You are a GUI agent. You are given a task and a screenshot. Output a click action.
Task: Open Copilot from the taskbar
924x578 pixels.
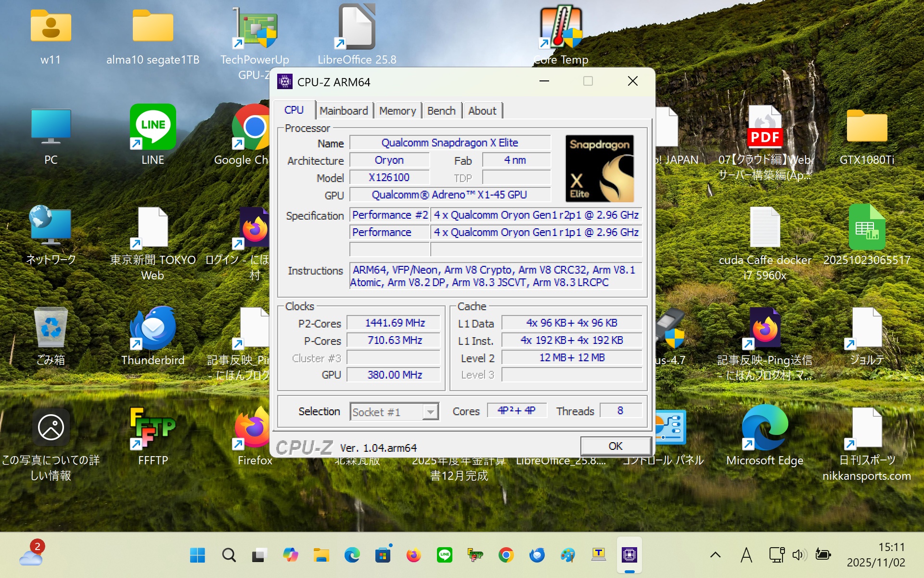(290, 555)
